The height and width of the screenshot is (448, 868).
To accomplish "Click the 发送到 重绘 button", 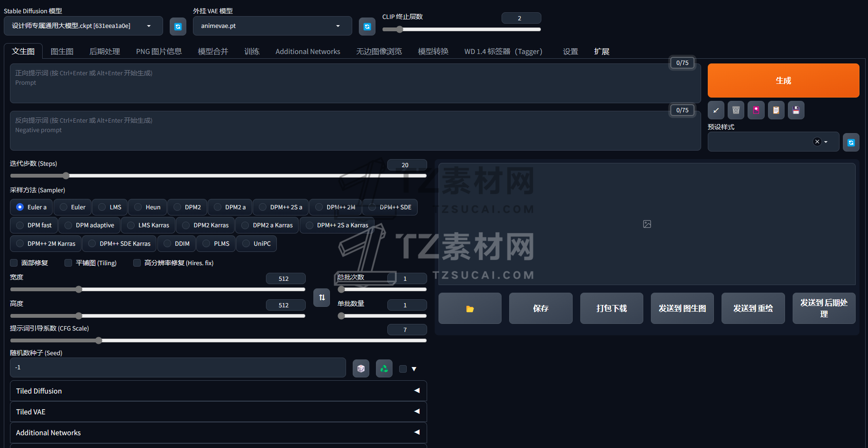I will click(753, 308).
